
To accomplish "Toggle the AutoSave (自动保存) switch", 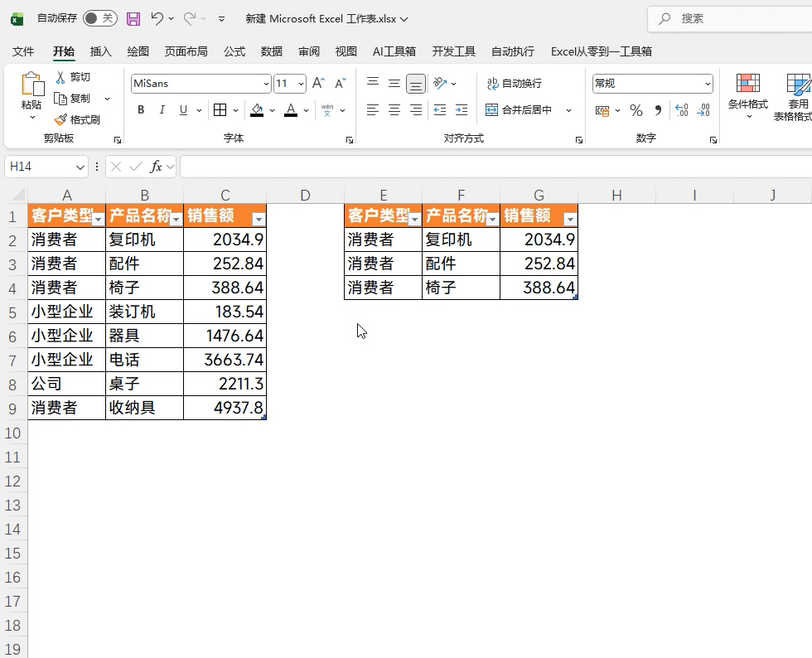I will 100,19.
